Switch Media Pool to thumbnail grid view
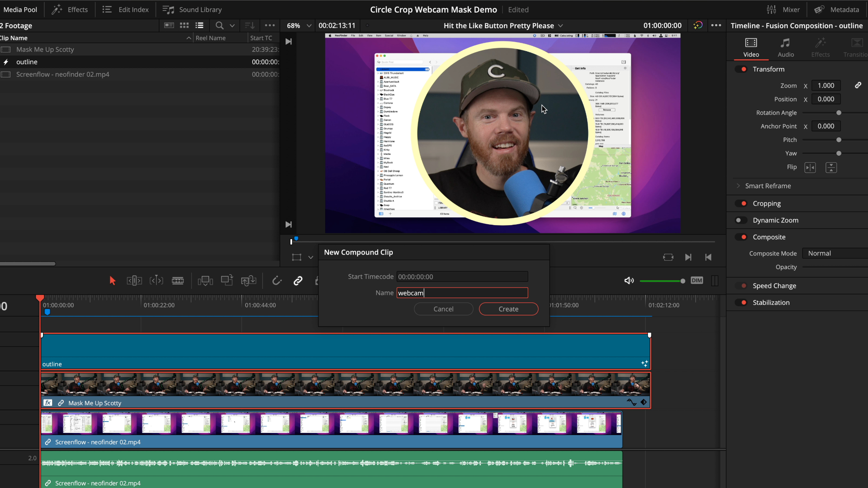 (x=184, y=25)
